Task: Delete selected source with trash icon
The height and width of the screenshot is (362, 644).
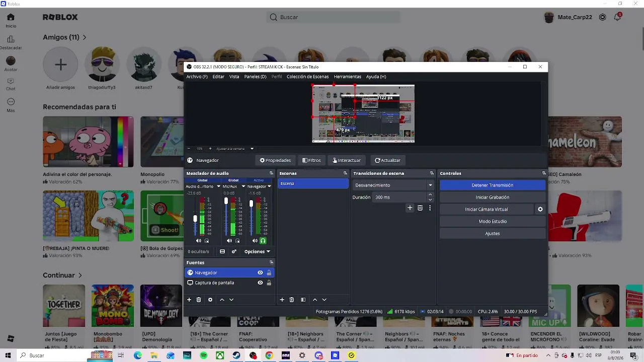Action: [199, 300]
